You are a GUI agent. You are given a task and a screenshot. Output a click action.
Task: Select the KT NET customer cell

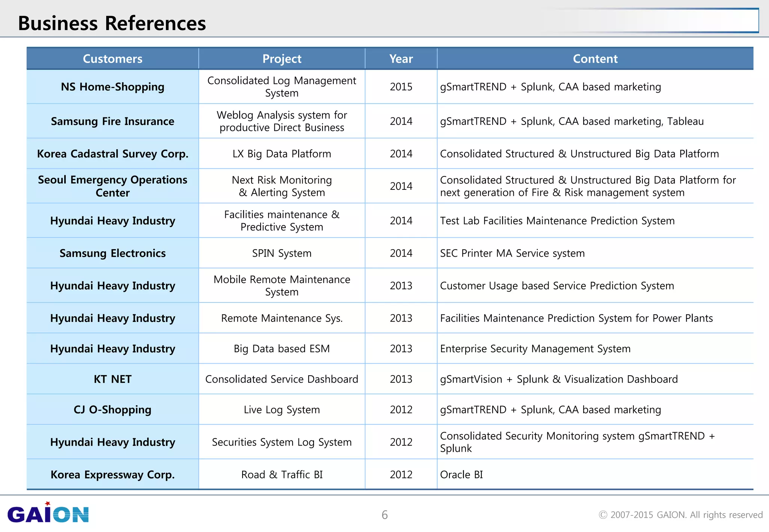[112, 379]
